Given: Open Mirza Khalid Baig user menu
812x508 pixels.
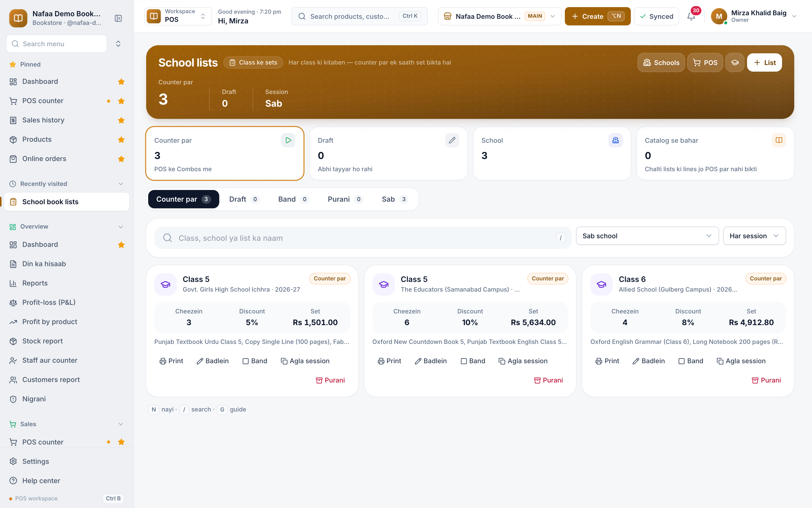Looking at the screenshot, I should 754,16.
